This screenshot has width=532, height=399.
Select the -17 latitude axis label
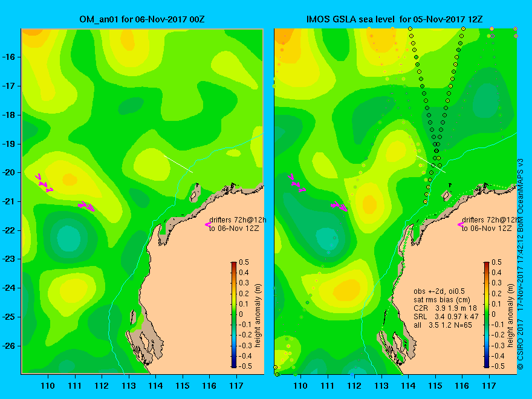10,86
